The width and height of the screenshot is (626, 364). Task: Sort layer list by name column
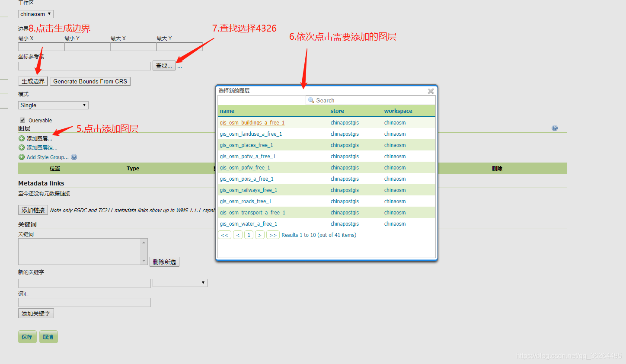coord(227,111)
